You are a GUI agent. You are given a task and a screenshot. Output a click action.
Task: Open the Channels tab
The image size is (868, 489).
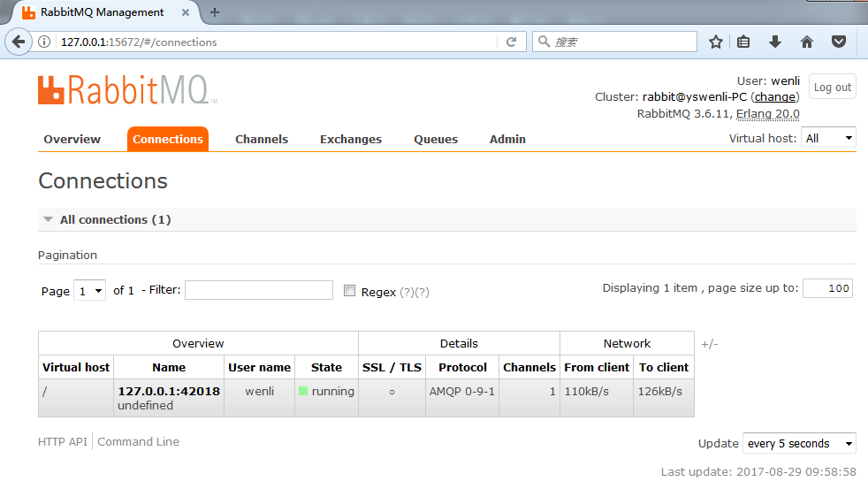pyautogui.click(x=262, y=139)
